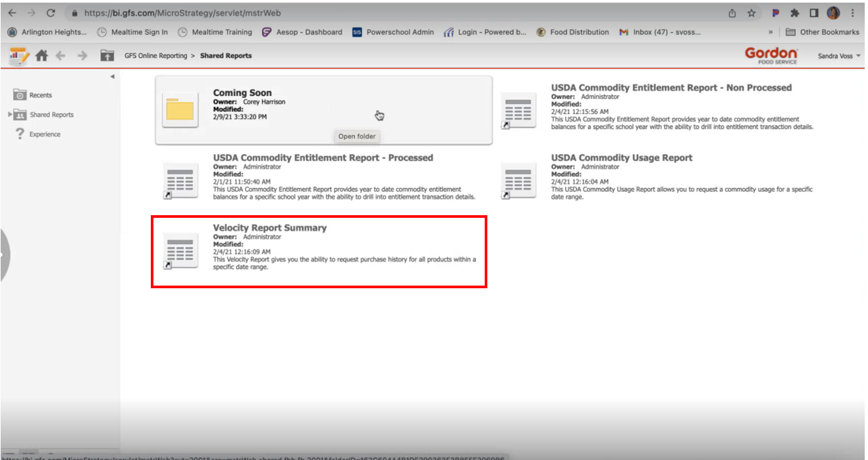Image resolution: width=868 pixels, height=460 pixels.
Task: Click the browser forward arrow
Action: click(x=31, y=13)
